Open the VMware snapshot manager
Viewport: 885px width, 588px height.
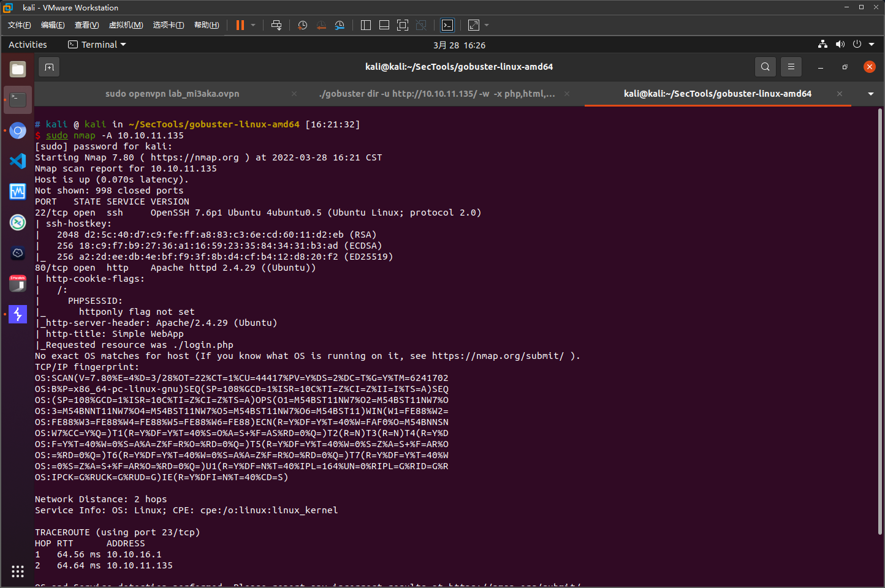[x=340, y=25]
